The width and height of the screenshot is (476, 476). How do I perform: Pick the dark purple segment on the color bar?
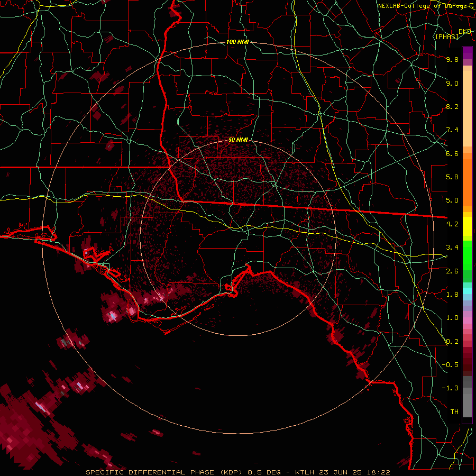467,53
